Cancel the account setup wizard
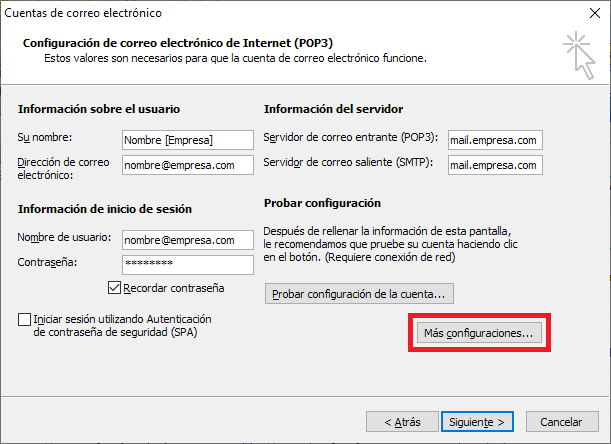611x444 pixels. (x=562, y=422)
